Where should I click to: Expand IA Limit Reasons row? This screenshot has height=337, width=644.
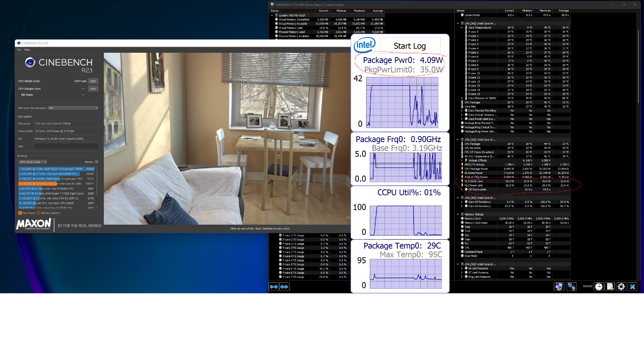(462, 269)
